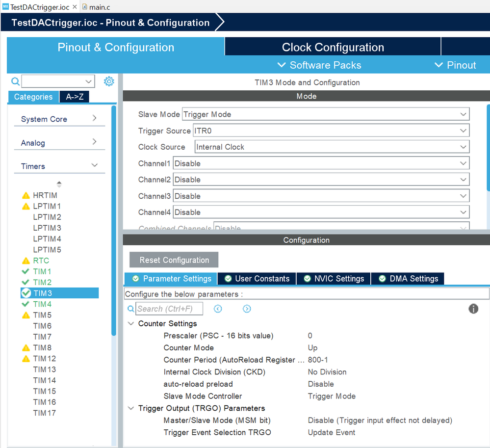Click the Counter Period value 800-1
The image size is (490, 448).
coord(318,360)
